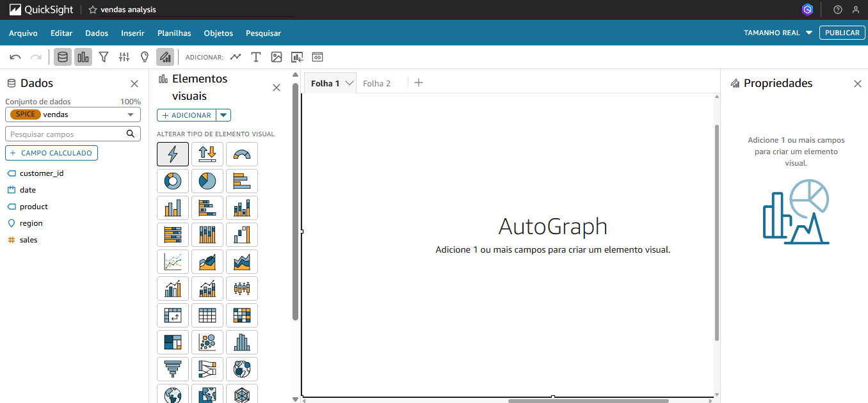
Task: Select the AutoGraph visual type
Action: [x=173, y=154]
